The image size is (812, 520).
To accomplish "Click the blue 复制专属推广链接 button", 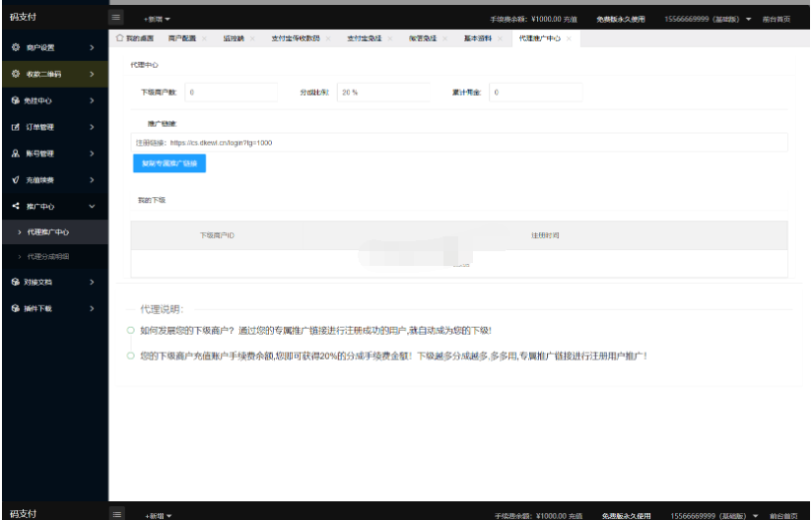I will 169,162.
